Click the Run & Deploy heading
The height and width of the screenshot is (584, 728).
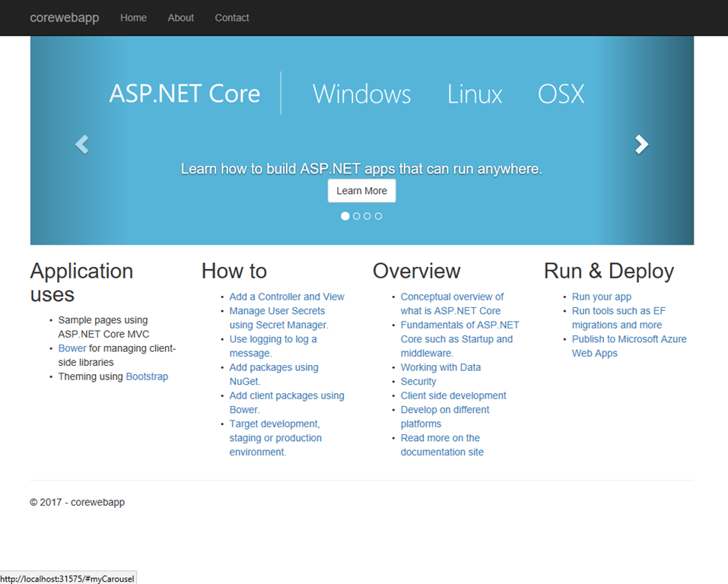[x=609, y=271]
